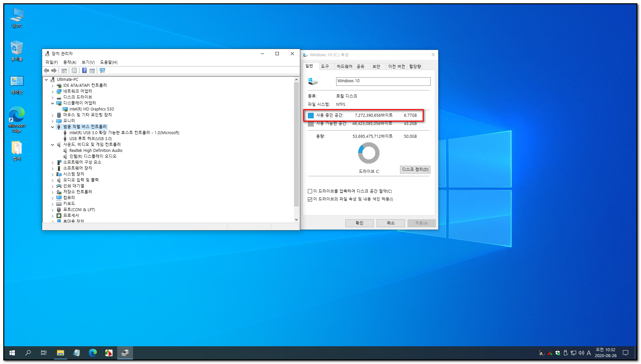Click the Windows Security shield tray icon
The image size is (641, 364).
point(558,353)
